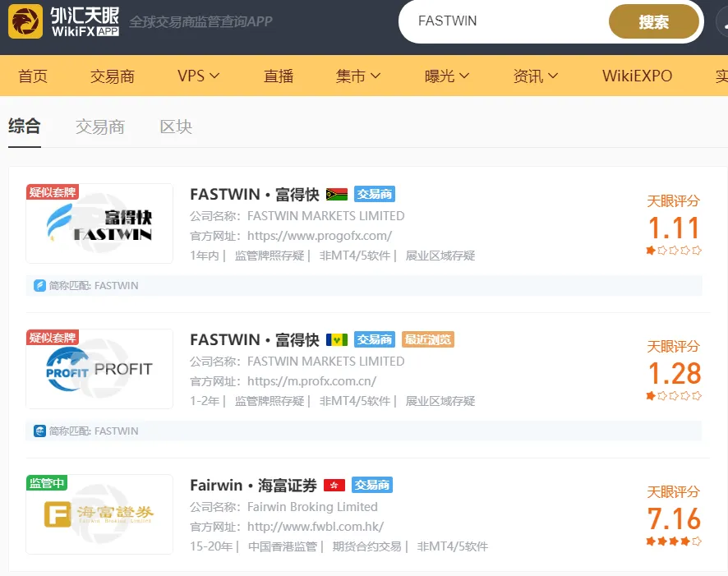Expand the 资讯 dropdown menu

coord(536,76)
